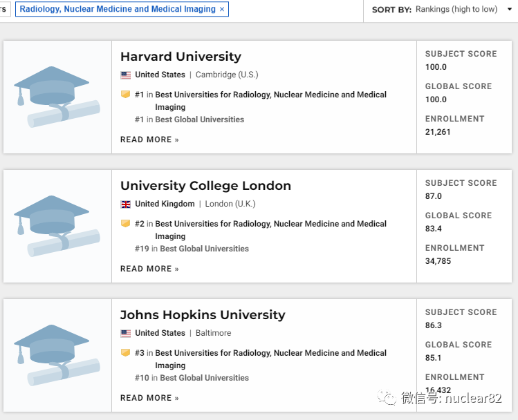Viewport: 518px width, 420px height.
Task: Click the dropdown arrow next to Rankings
Action: click(x=510, y=9)
